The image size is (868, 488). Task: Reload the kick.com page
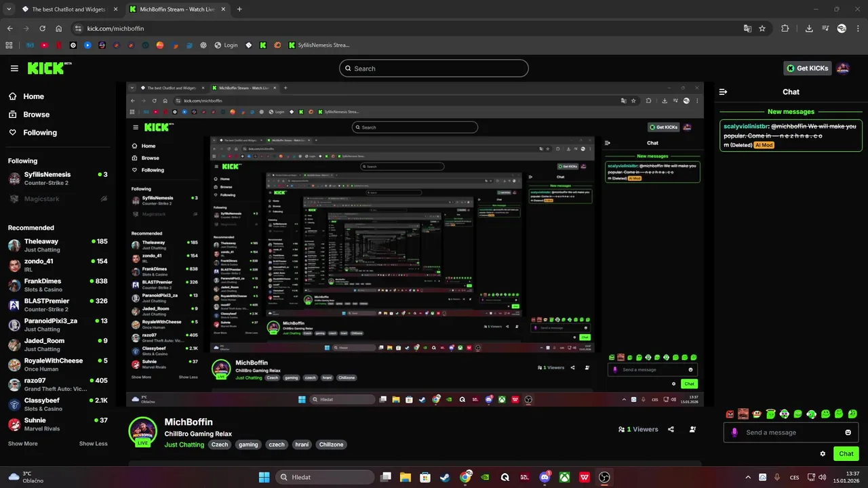42,28
